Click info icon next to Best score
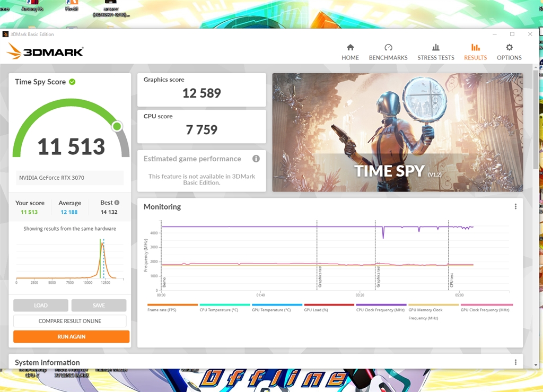 (117, 203)
